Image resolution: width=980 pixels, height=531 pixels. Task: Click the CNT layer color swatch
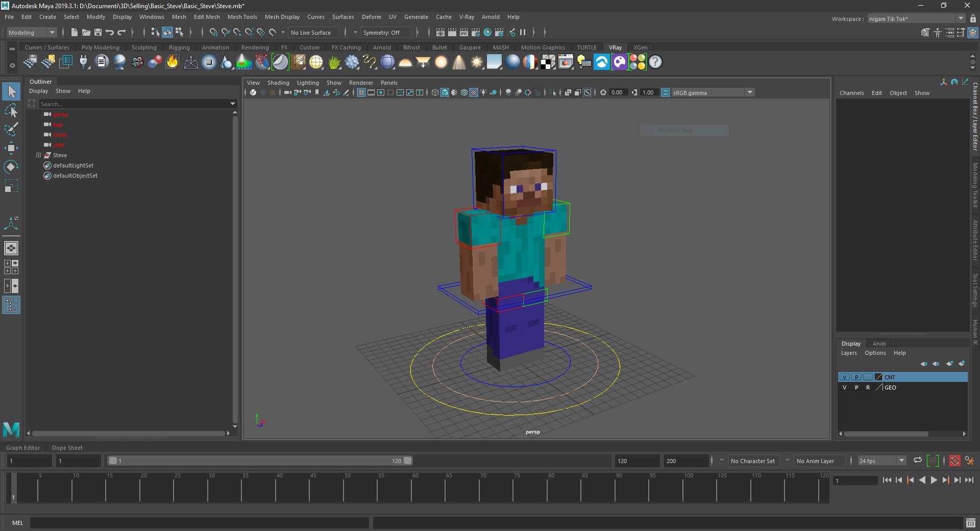[878, 377]
